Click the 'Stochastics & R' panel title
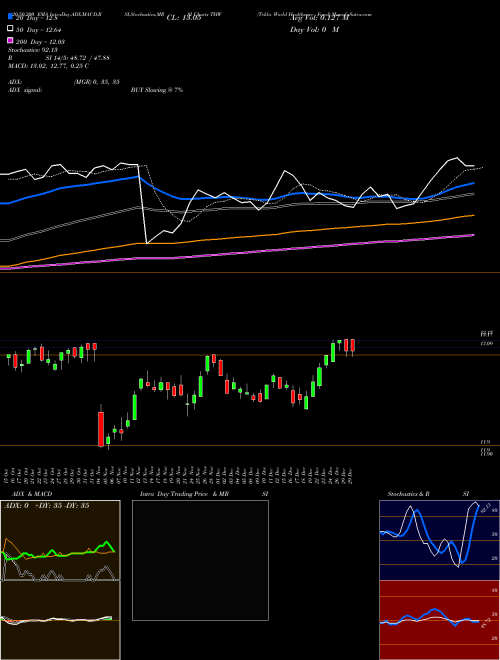Viewport: 500px width, 660px height. coord(409,494)
